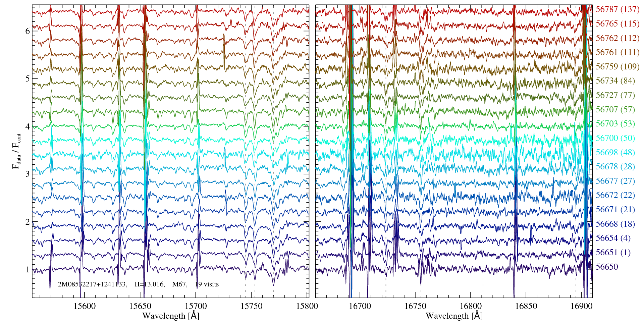Image resolution: width=644 pixels, height=322 pixels.
Task: Click the y-axis tick label 6
Action: (28, 31)
